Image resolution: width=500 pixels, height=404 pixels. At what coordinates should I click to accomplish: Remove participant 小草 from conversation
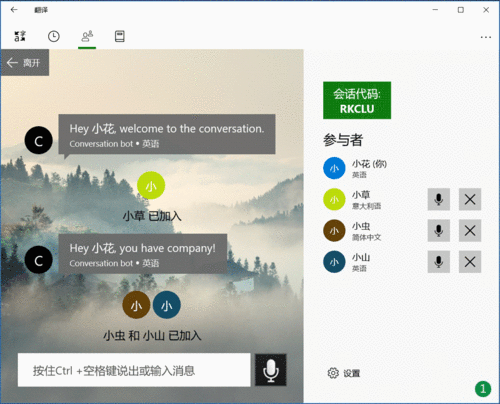[x=470, y=199]
